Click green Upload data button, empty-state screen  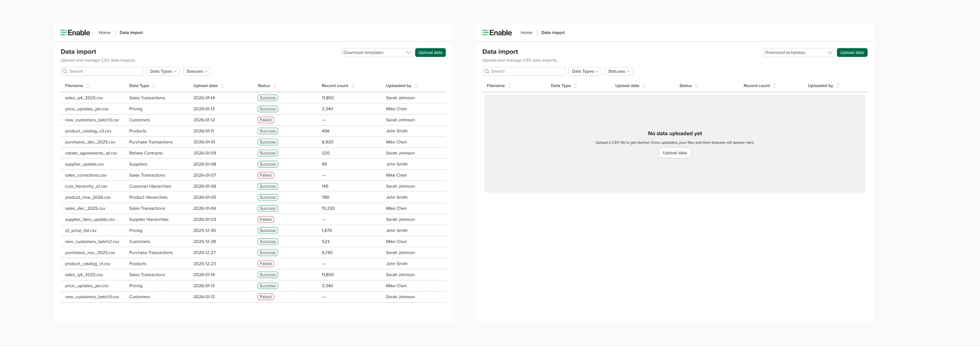click(852, 53)
